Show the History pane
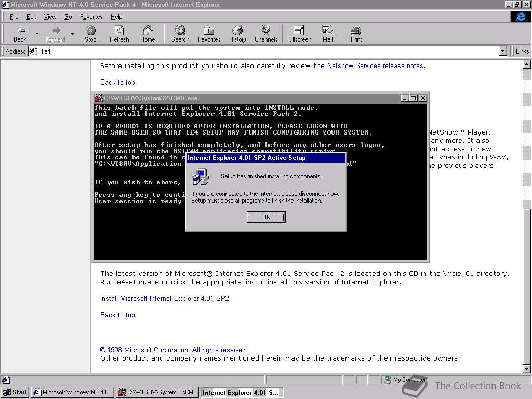532x399 pixels. pyautogui.click(x=237, y=34)
